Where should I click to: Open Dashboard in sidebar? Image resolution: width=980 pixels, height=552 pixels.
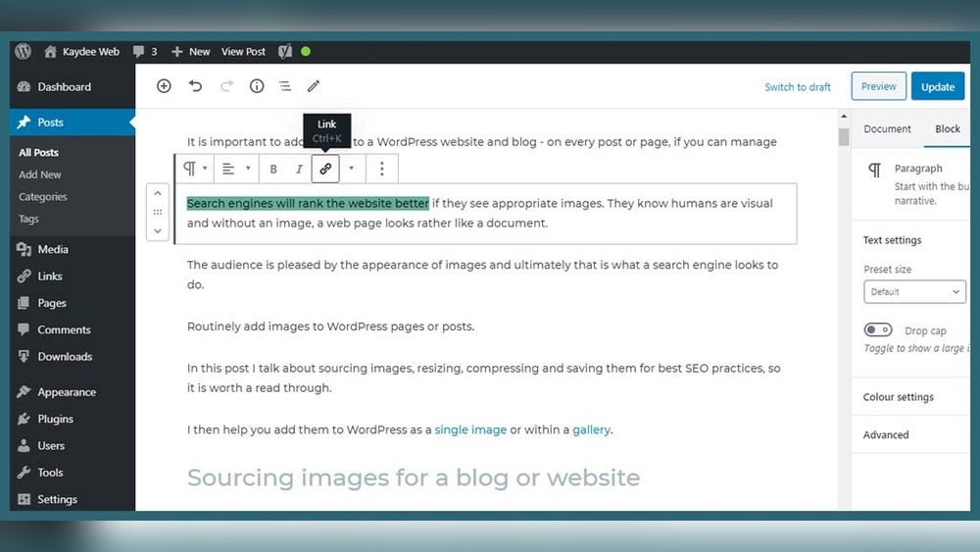(x=72, y=87)
